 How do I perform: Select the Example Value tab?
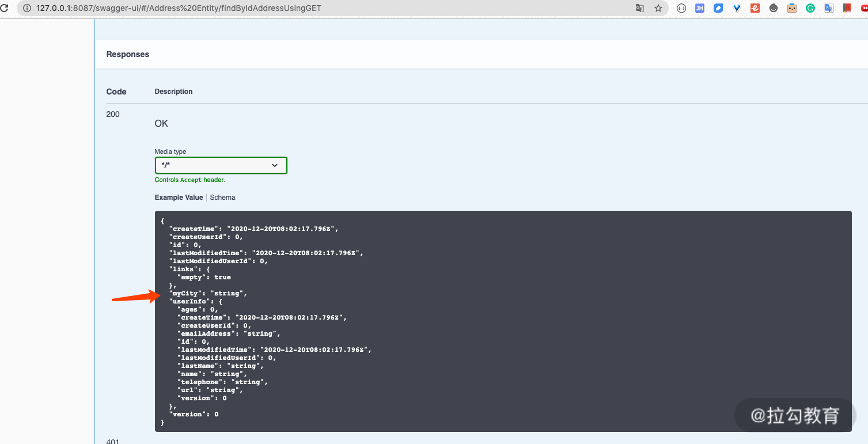[179, 197]
